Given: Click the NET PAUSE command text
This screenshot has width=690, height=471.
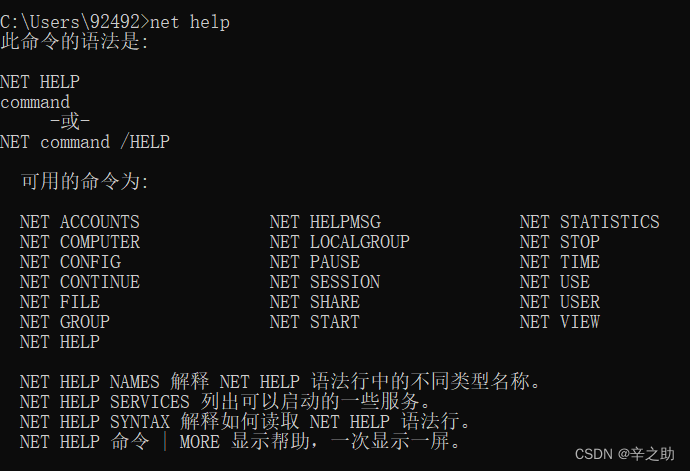Looking at the screenshot, I should coord(315,262).
